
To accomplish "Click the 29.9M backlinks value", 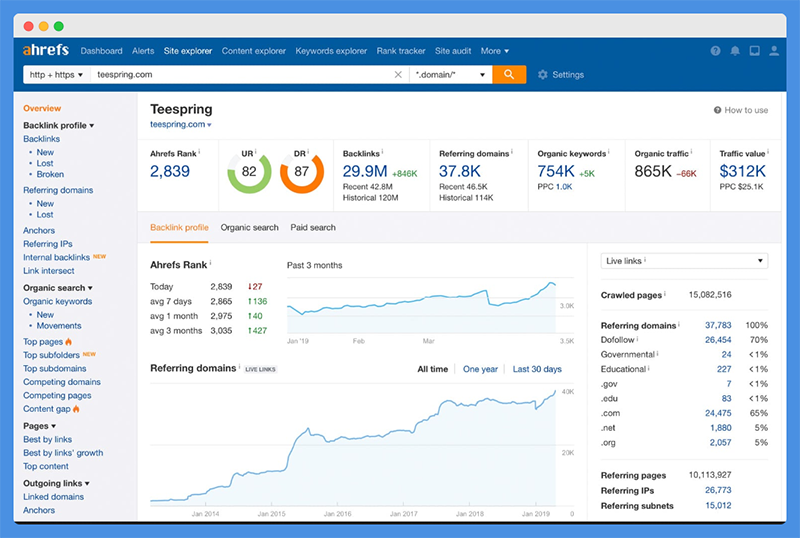I will (x=365, y=171).
